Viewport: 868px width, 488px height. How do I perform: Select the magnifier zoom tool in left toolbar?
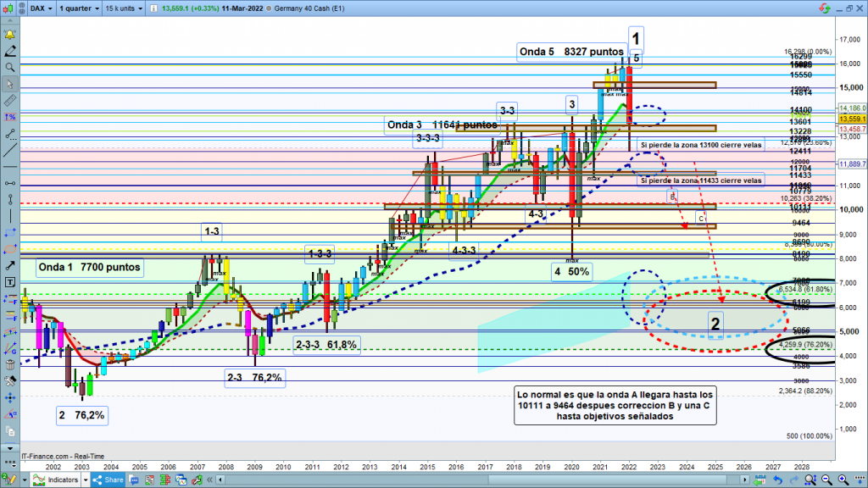(x=9, y=67)
